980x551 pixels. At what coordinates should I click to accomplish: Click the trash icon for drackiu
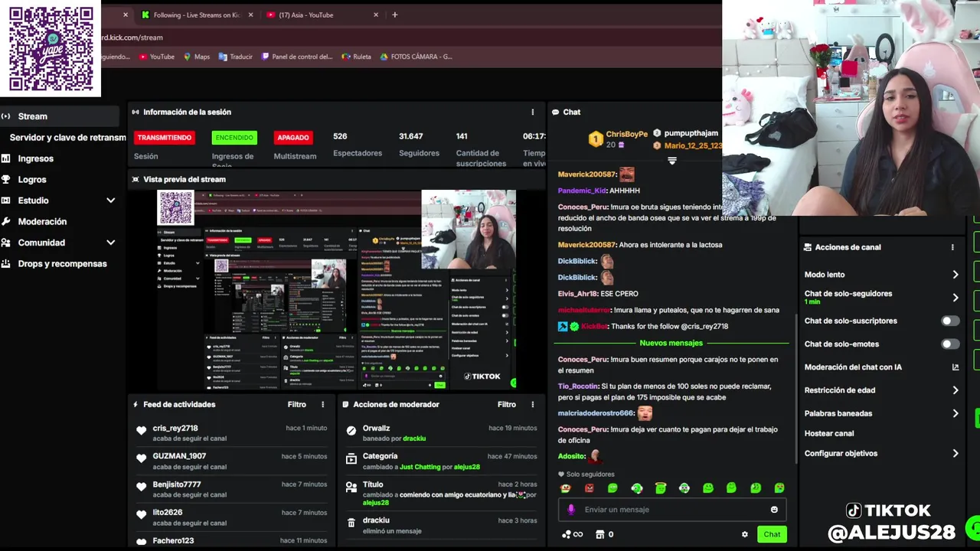coord(351,523)
